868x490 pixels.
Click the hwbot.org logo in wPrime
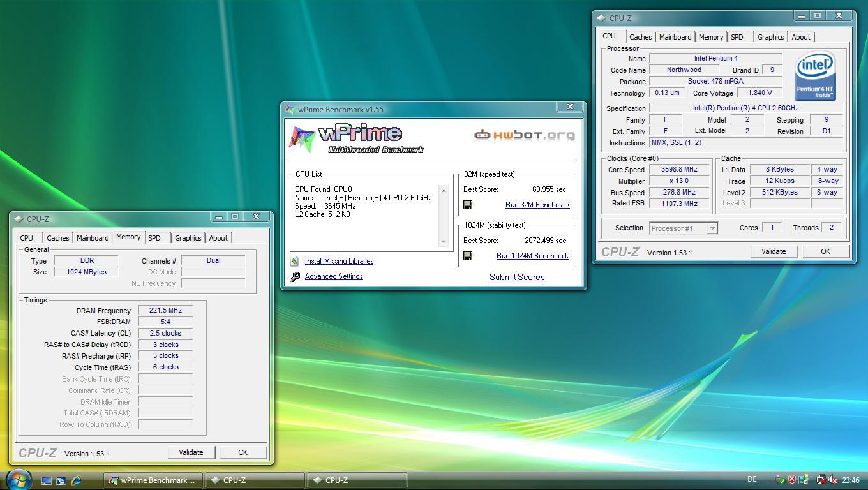[524, 135]
